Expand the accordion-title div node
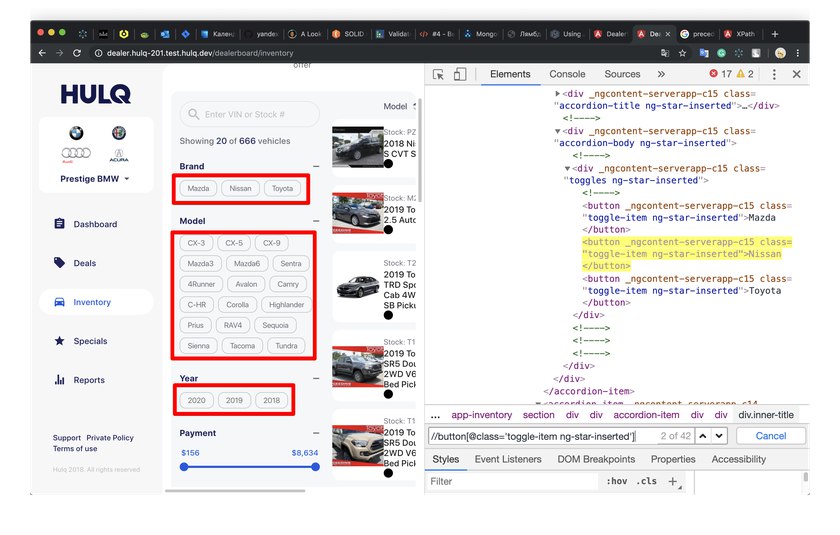 pyautogui.click(x=558, y=94)
